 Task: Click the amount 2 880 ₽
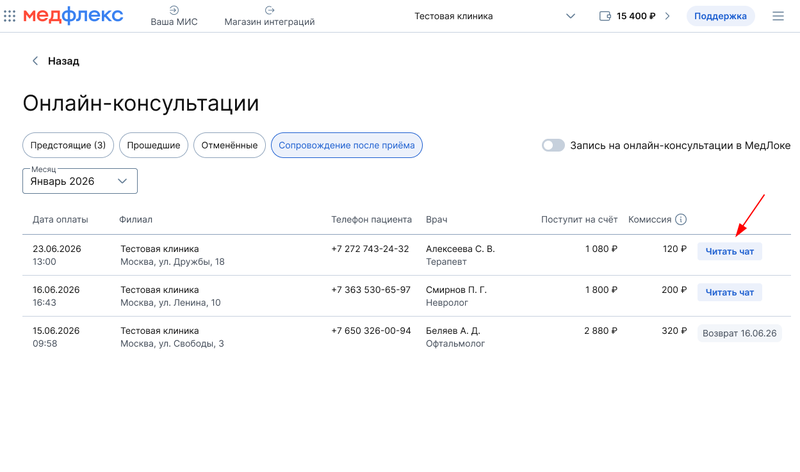601,331
